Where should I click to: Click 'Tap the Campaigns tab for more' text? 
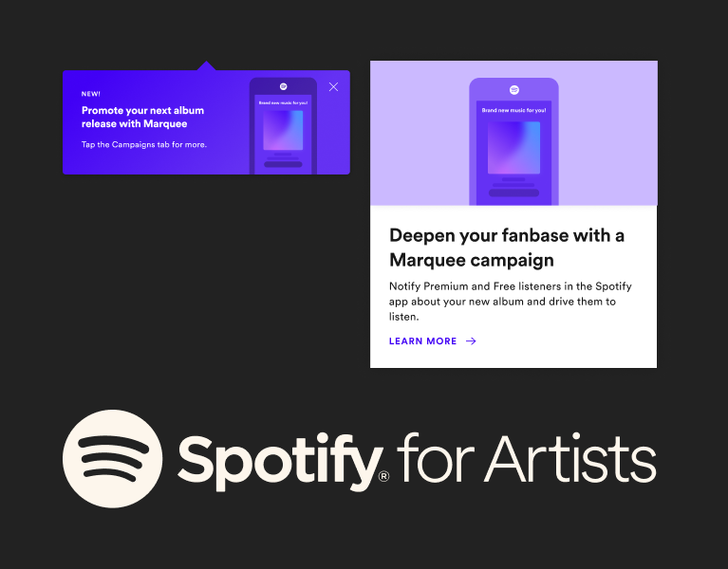tap(144, 145)
